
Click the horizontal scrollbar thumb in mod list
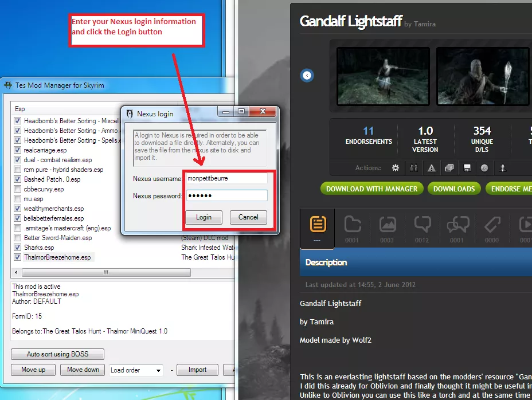point(106,272)
